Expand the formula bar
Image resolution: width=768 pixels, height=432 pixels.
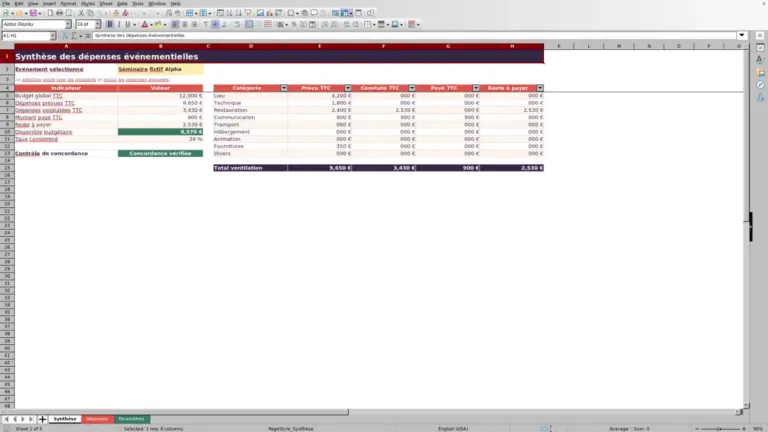point(742,36)
